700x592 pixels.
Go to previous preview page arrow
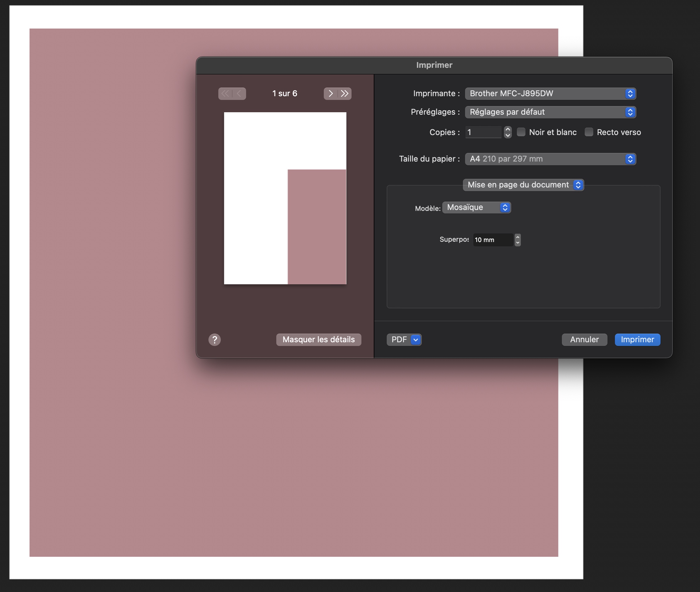tap(239, 94)
